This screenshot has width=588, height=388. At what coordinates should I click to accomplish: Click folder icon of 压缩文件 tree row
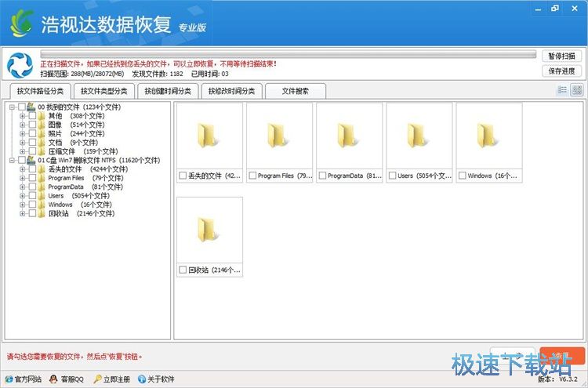click(x=42, y=151)
